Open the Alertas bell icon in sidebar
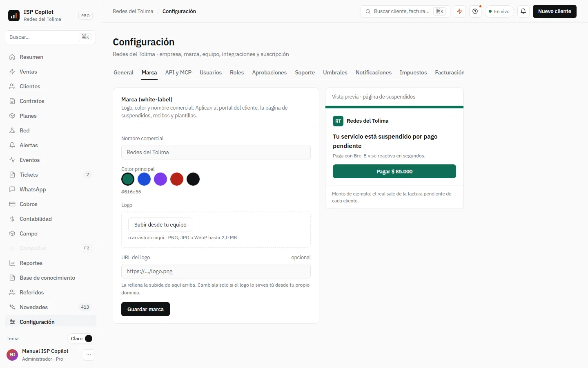Viewport: 588px width, 368px height. point(12,145)
